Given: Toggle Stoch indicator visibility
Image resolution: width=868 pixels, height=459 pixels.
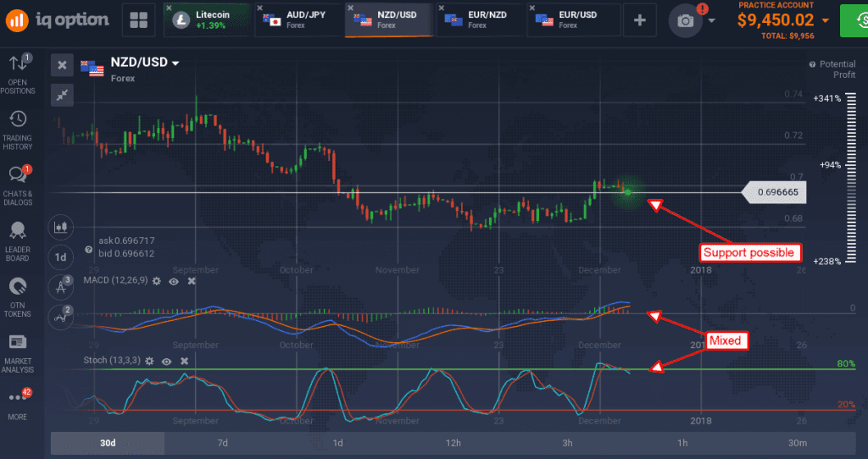Looking at the screenshot, I should [x=166, y=361].
